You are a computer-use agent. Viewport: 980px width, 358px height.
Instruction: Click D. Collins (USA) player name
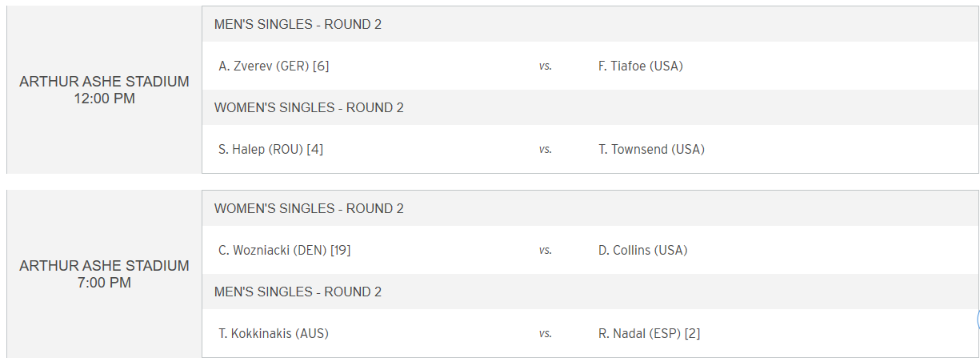point(642,250)
